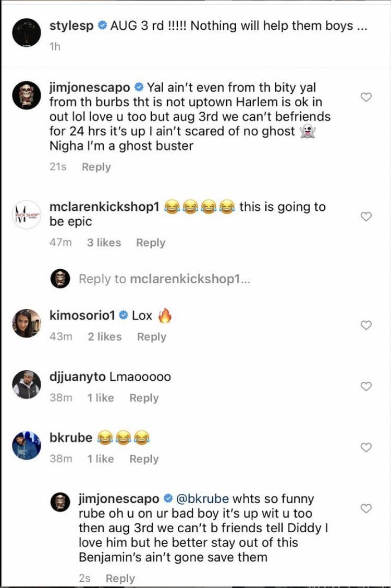Screen dimensions: 391x588
Task: Reply to kimosorio1's Lox comment
Action: (151, 337)
